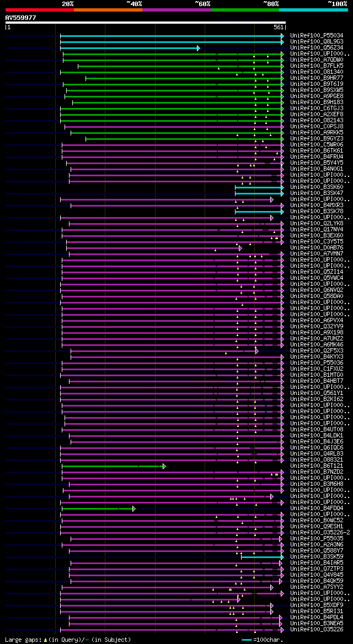
Task: Select the UniRef100_C6TGJ3 label
Action: pyautogui.click(x=317, y=109)
